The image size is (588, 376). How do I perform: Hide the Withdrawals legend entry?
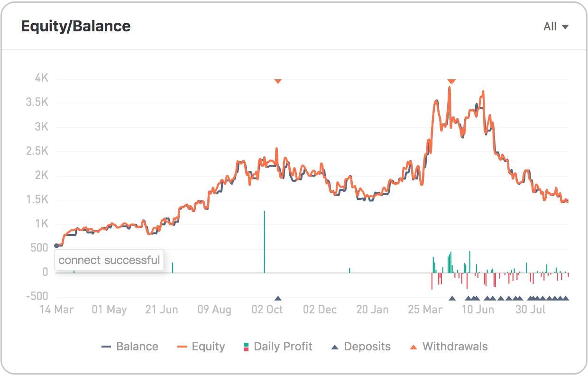click(x=449, y=347)
